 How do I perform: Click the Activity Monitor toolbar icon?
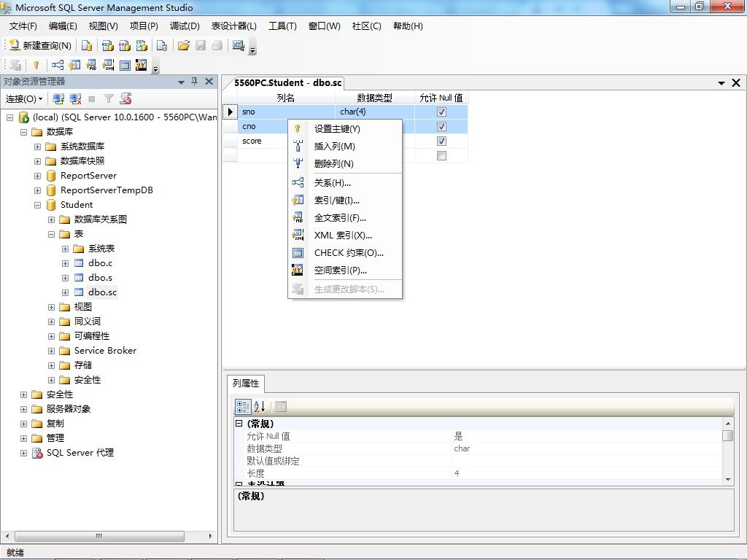click(x=239, y=45)
